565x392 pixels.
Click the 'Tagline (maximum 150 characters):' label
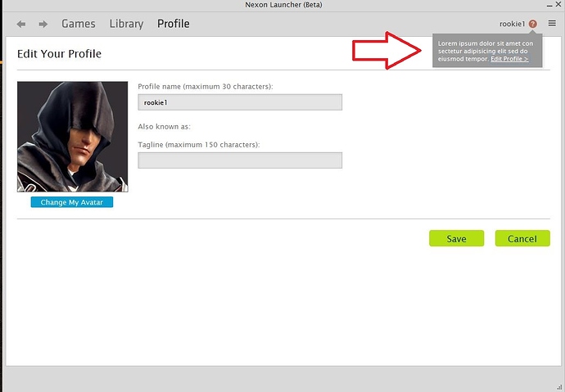click(x=199, y=145)
